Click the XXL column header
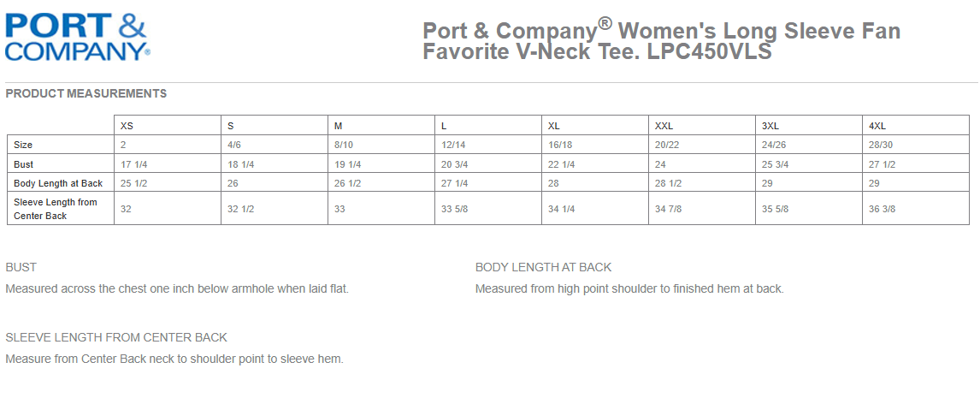 pos(664,126)
